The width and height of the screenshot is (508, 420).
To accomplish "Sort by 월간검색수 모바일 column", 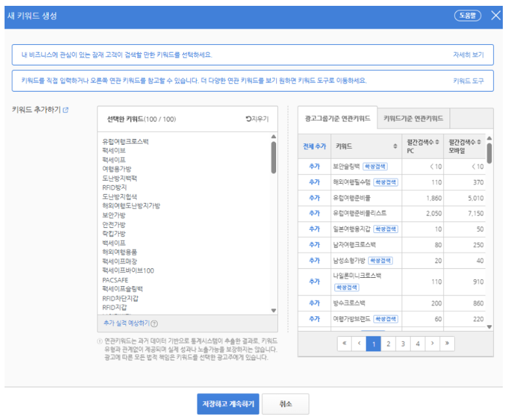I will tap(477, 142).
